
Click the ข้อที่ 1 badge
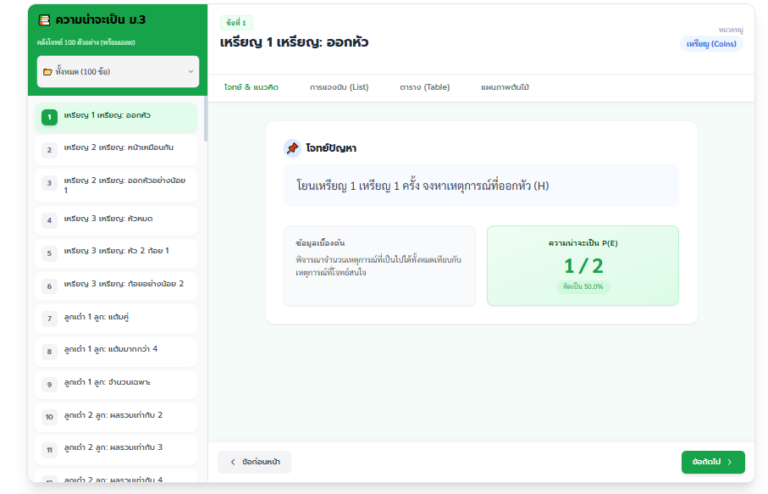click(236, 23)
